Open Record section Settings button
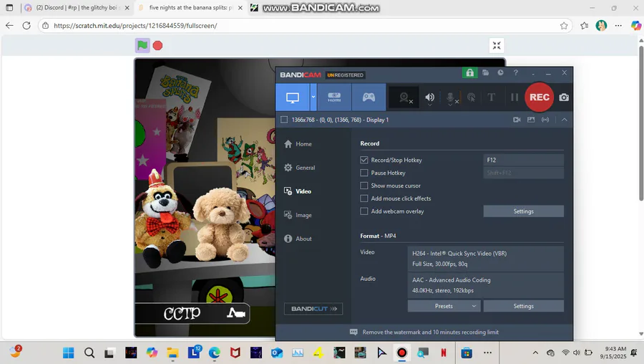 523,211
